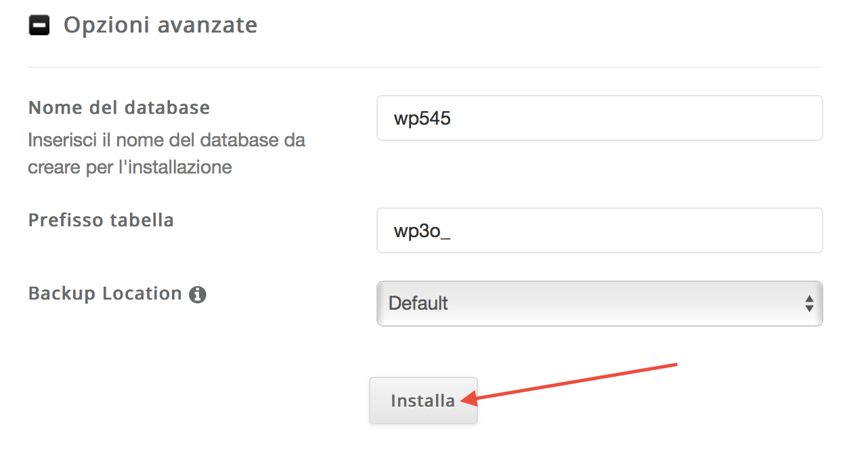
Task: Click the Inserisci il nome del database description
Action: (167, 153)
